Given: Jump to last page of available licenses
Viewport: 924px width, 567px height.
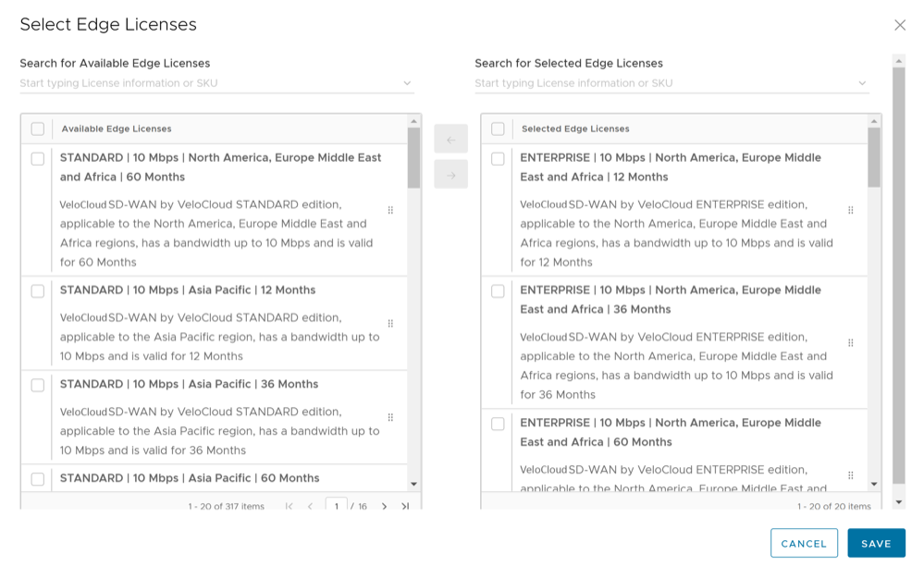Looking at the screenshot, I should (405, 506).
